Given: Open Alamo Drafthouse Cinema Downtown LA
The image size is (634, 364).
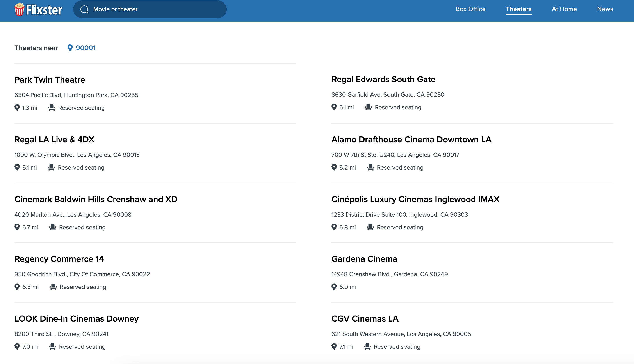Looking at the screenshot, I should [x=411, y=140].
